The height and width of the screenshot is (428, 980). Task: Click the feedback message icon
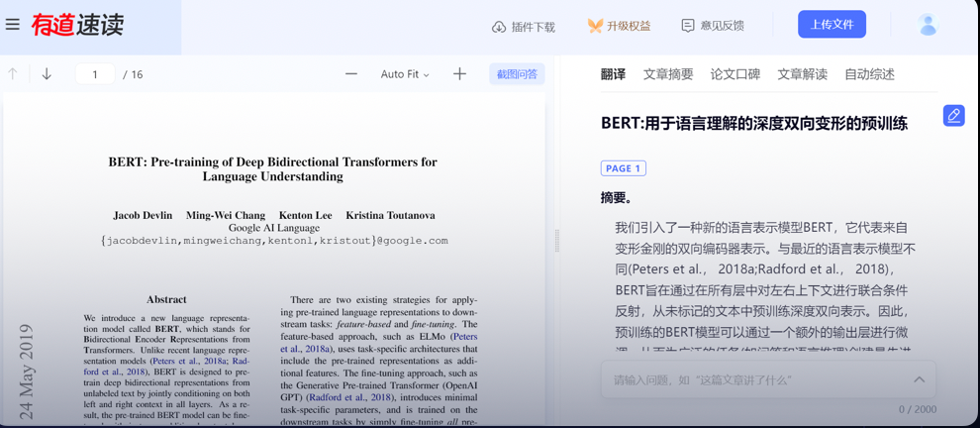pyautogui.click(x=688, y=26)
